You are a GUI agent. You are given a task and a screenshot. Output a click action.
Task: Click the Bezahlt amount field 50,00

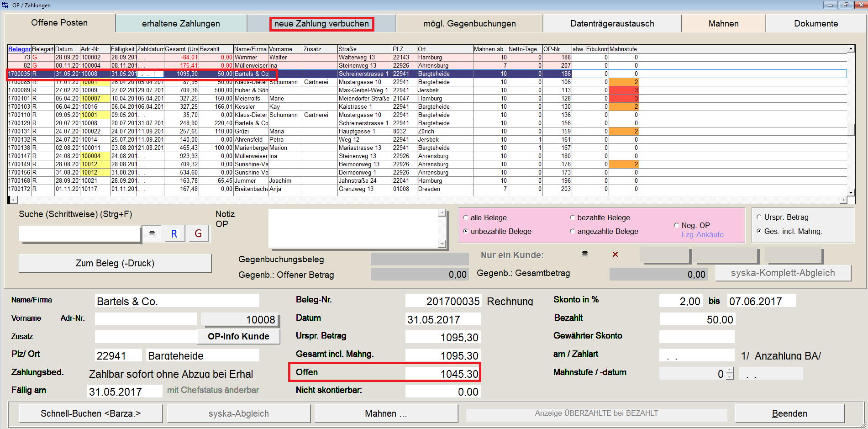coord(697,319)
